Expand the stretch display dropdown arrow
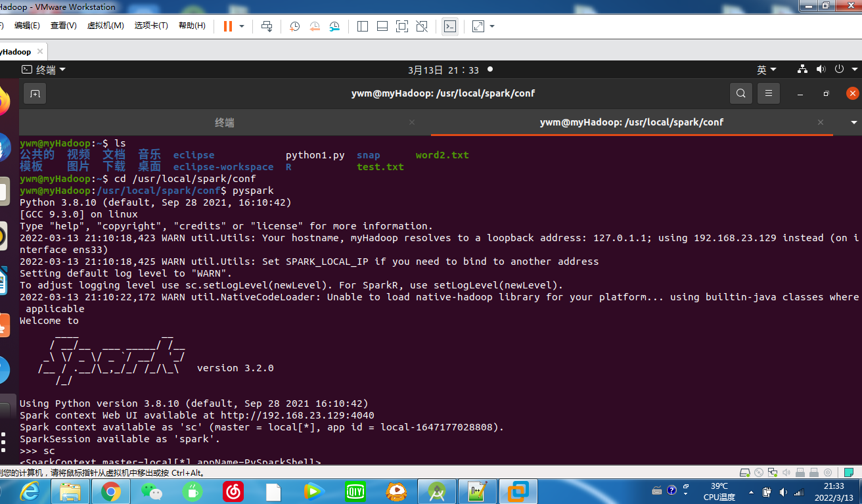 (492, 26)
